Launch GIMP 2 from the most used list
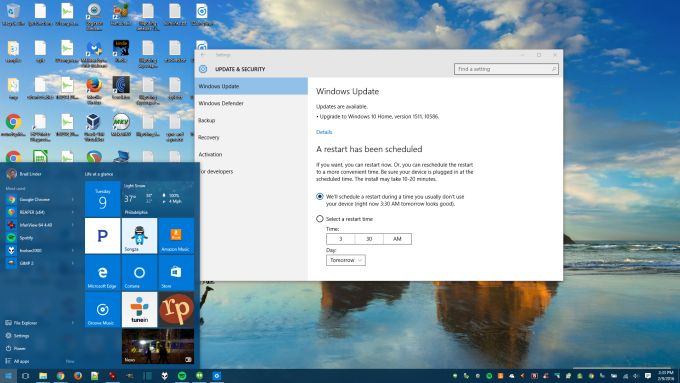This screenshot has width=680, height=383. coord(26,263)
